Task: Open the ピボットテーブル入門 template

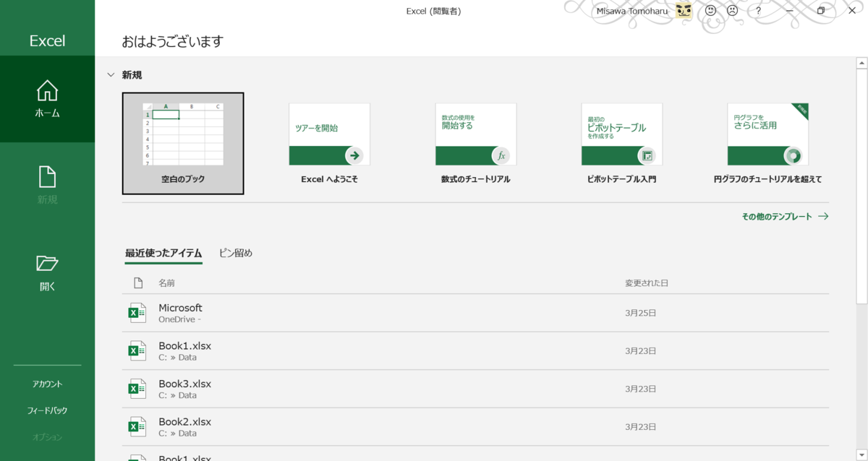Action: tap(621, 144)
